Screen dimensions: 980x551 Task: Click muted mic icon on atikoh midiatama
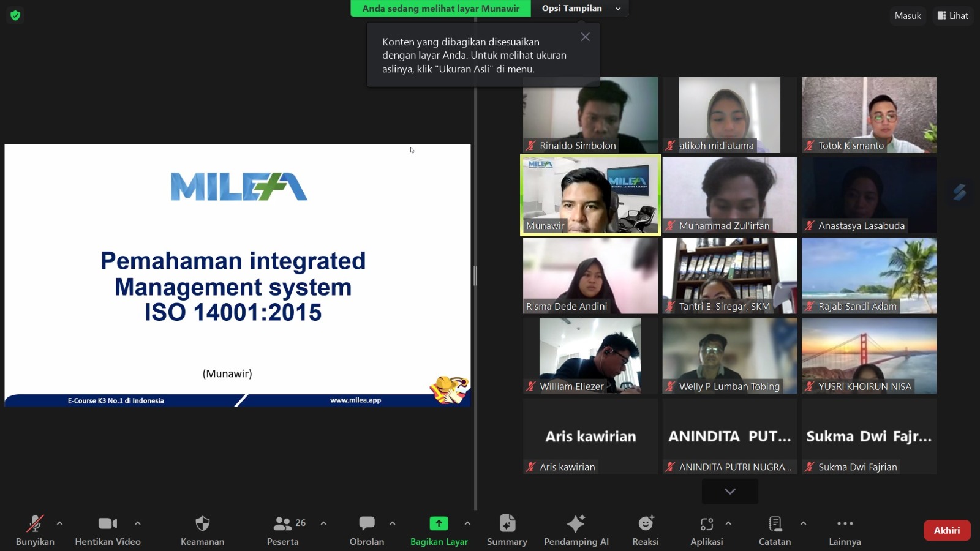point(671,146)
